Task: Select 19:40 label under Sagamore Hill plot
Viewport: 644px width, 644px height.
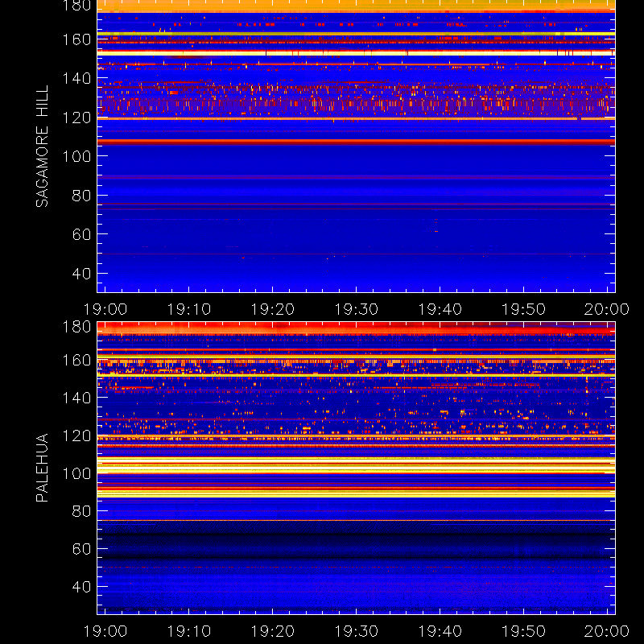Action: tap(440, 309)
